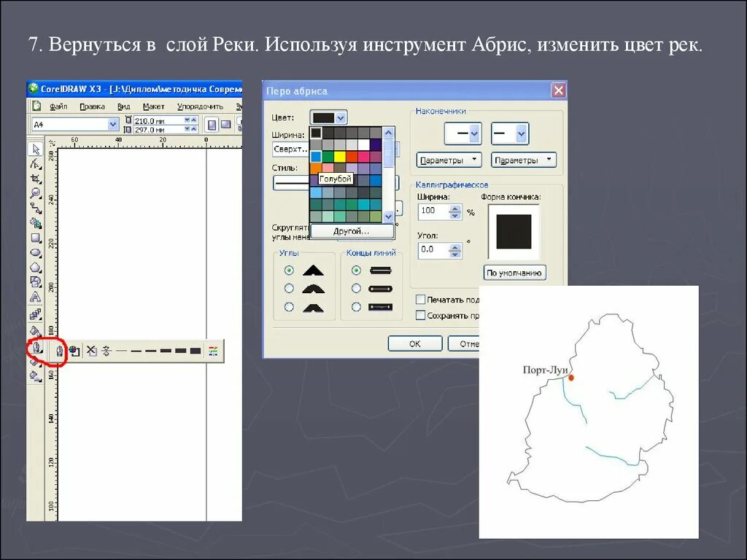Select the No Outline option in the flyout

click(92, 351)
